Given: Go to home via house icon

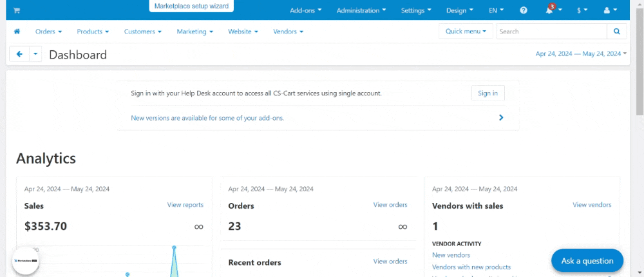Looking at the screenshot, I should click(x=17, y=31).
